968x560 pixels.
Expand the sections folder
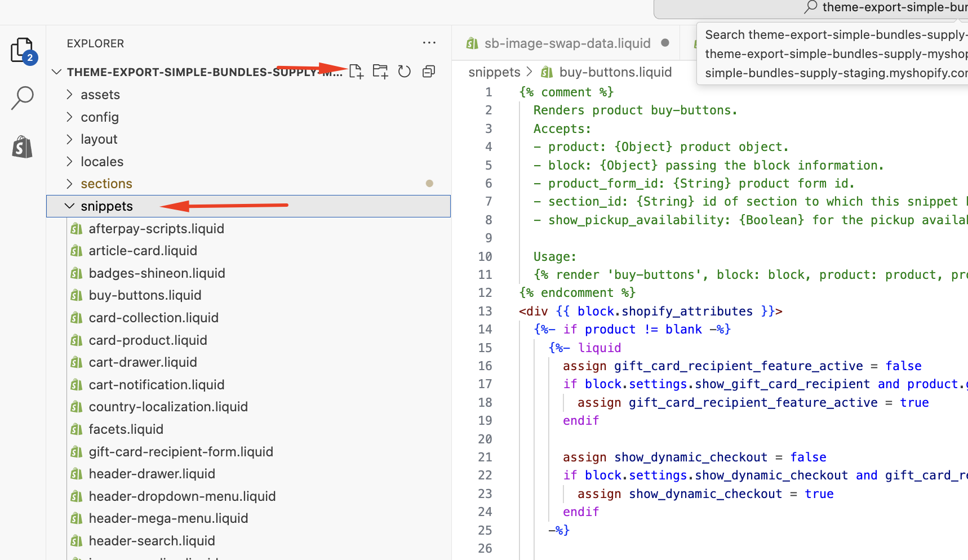(248, 184)
